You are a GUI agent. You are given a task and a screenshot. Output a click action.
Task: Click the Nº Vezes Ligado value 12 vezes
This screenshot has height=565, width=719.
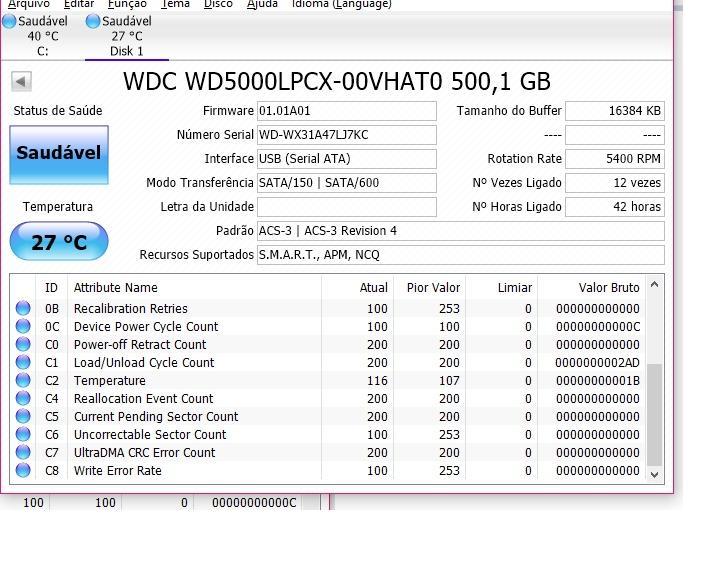point(615,183)
